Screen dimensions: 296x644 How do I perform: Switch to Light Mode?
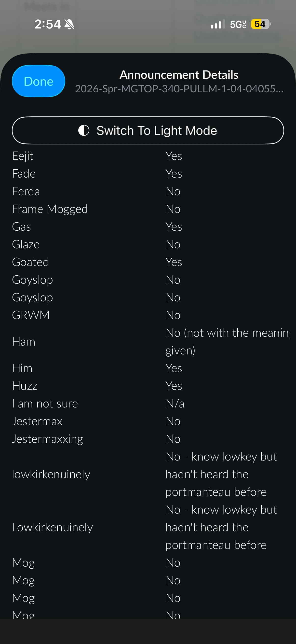(x=148, y=130)
